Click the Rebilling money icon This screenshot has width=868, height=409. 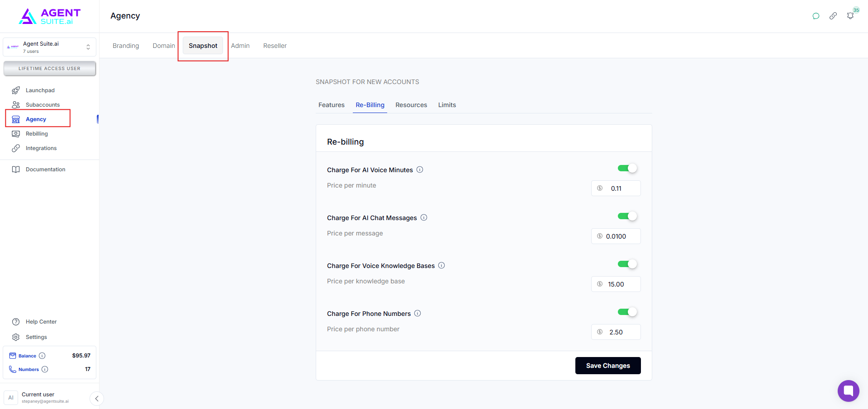click(16, 134)
